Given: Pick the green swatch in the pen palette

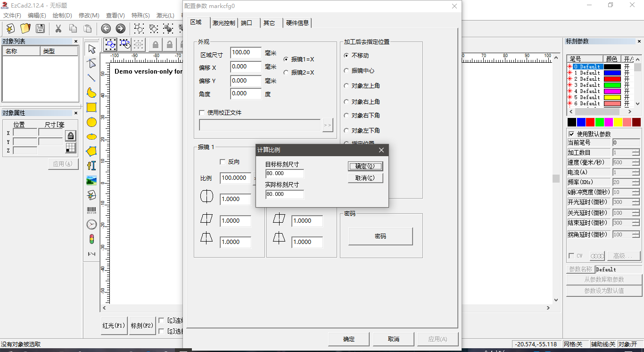Looking at the screenshot, I should (599, 122).
